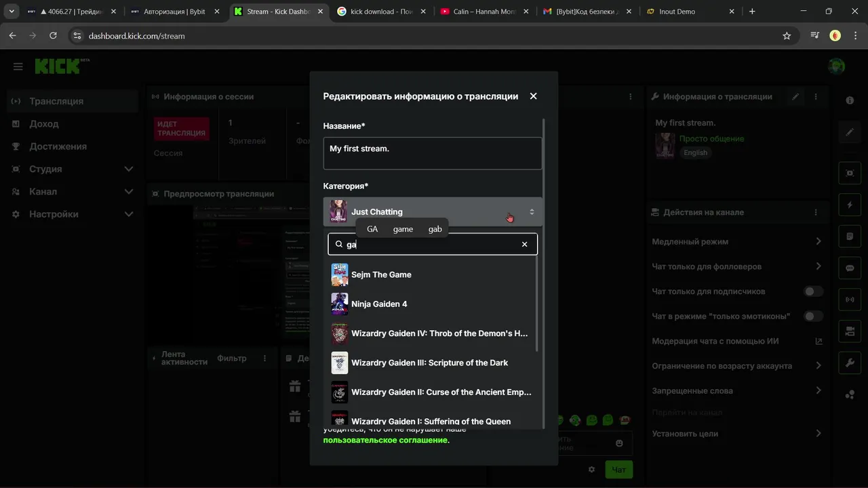Click the three-dots widgets icon in right rail
This screenshot has width=868, height=488.
click(850, 394)
